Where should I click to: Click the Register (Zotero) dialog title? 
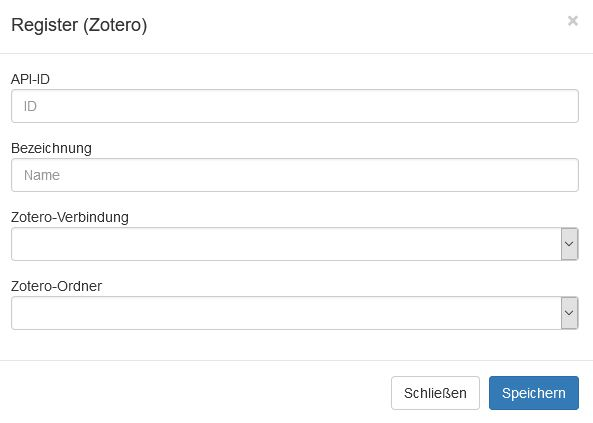(x=79, y=25)
